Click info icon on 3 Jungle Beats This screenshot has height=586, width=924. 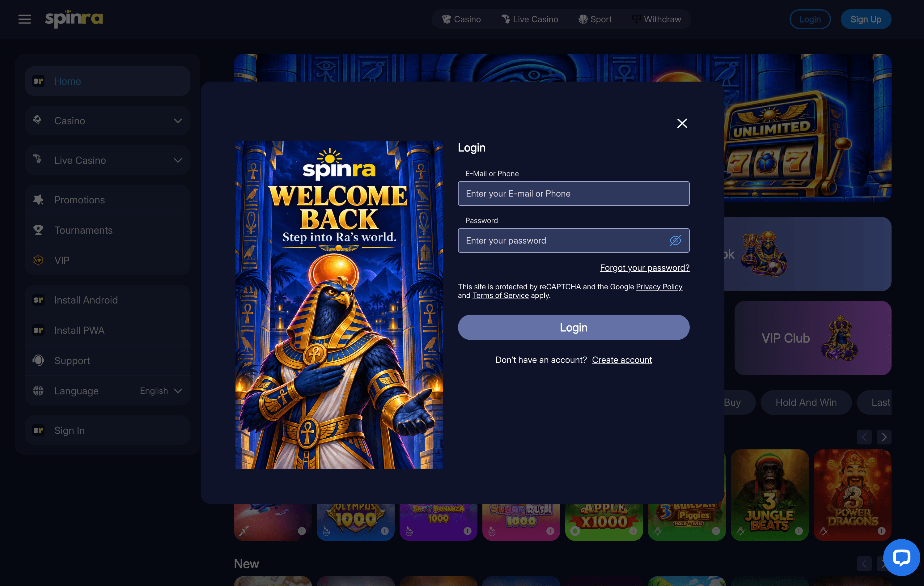799,531
